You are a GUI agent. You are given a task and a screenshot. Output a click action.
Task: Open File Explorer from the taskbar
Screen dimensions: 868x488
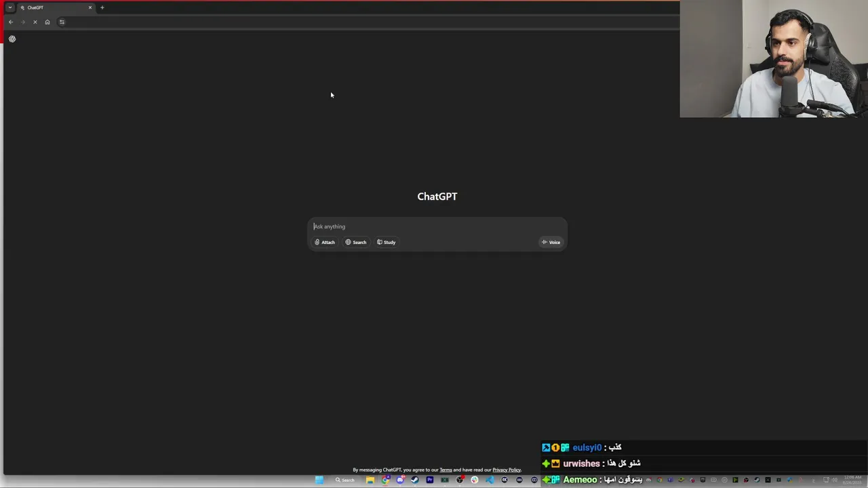(x=370, y=480)
